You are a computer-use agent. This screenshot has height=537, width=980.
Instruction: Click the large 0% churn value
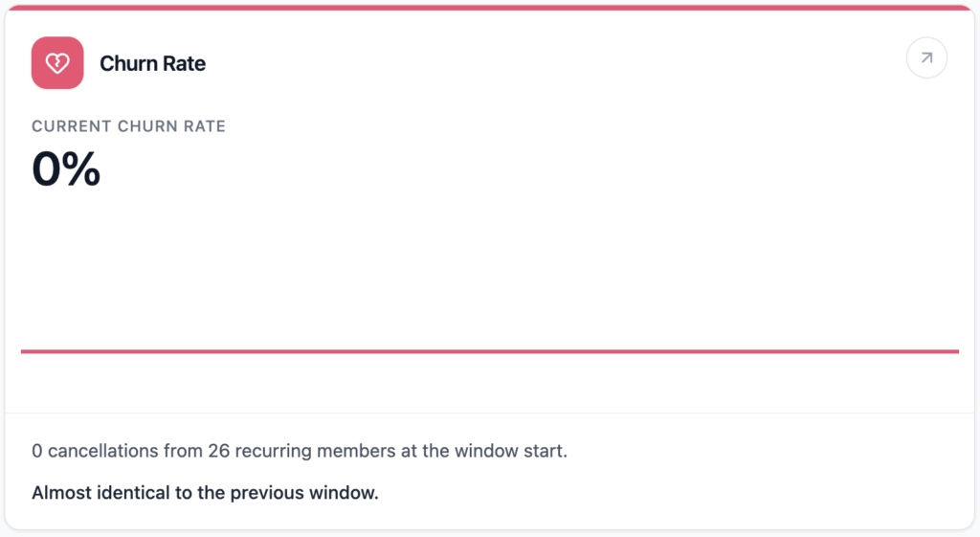66,169
